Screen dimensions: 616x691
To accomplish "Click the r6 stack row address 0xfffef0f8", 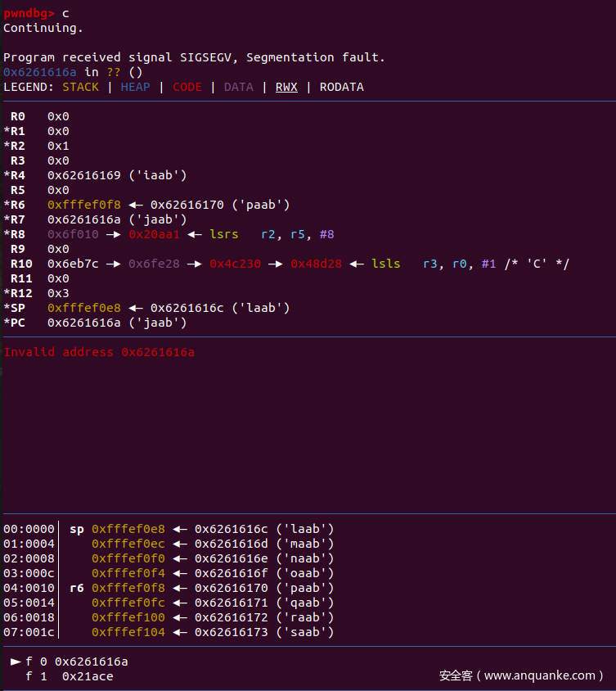I will click(128, 588).
